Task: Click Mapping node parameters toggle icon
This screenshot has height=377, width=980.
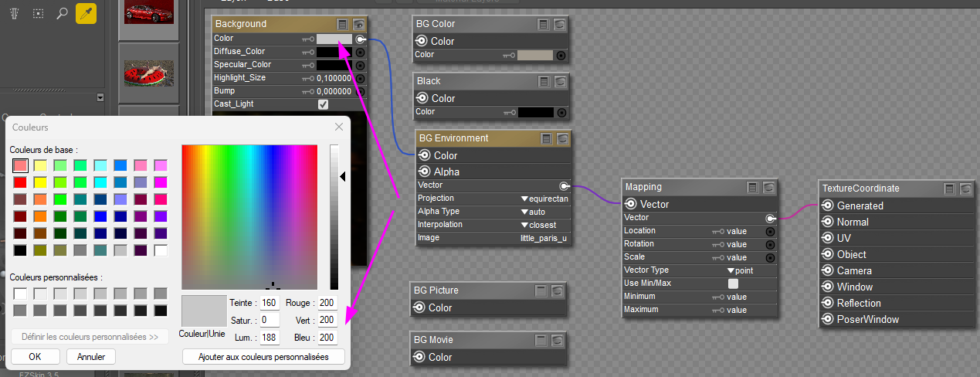Action: pos(753,187)
